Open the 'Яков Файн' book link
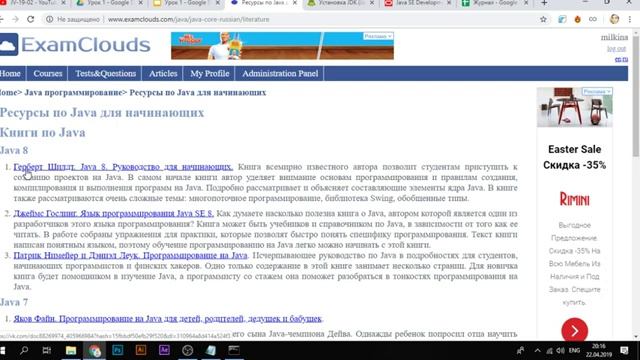Viewport: 640px width, 360px height. pyautogui.click(x=167, y=318)
